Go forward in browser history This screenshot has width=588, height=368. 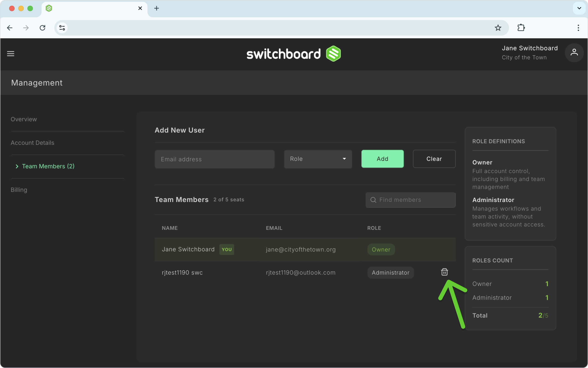pos(26,28)
